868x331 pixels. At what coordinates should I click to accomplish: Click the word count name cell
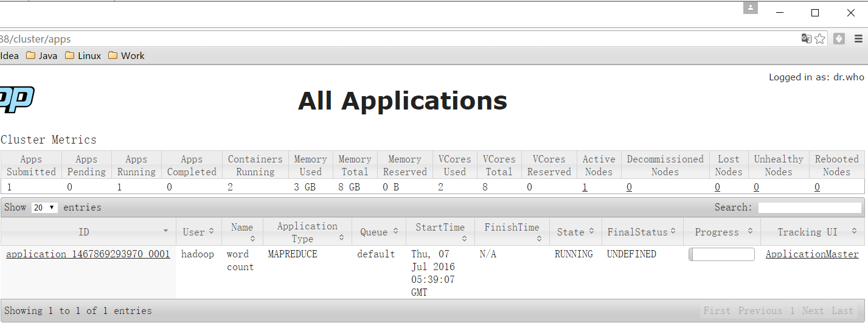(x=240, y=260)
